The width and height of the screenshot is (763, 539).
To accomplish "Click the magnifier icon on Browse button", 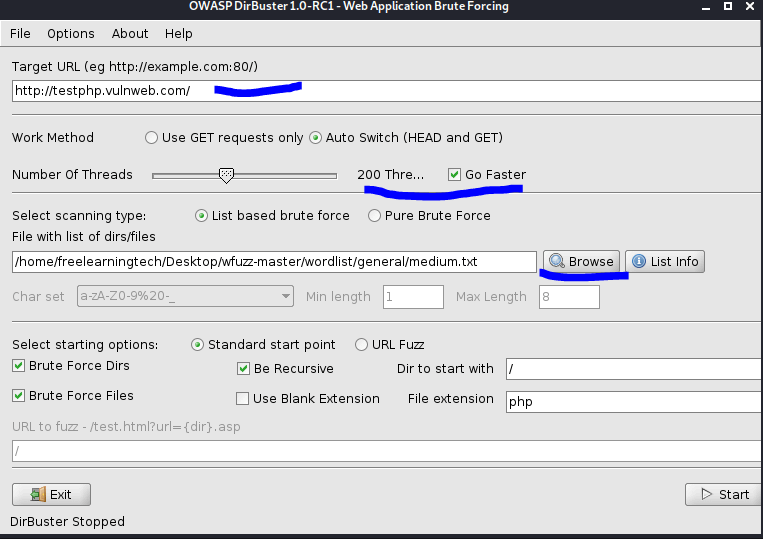I will (x=557, y=261).
